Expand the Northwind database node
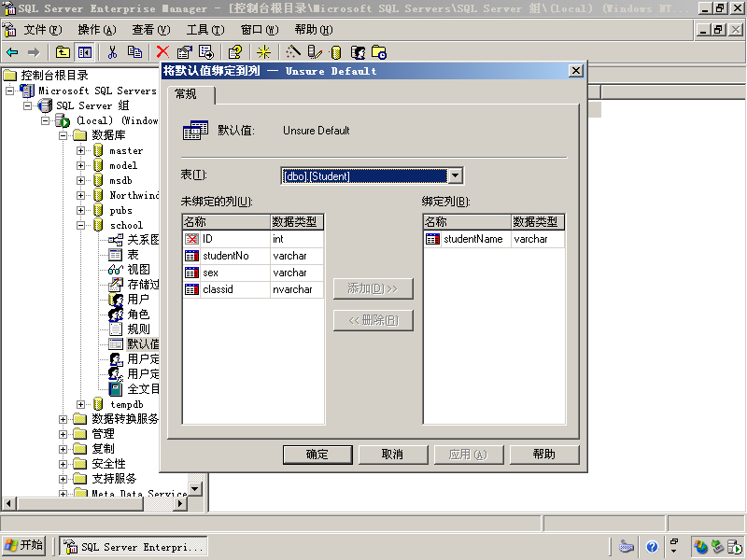The width and height of the screenshot is (747, 560). point(81,195)
